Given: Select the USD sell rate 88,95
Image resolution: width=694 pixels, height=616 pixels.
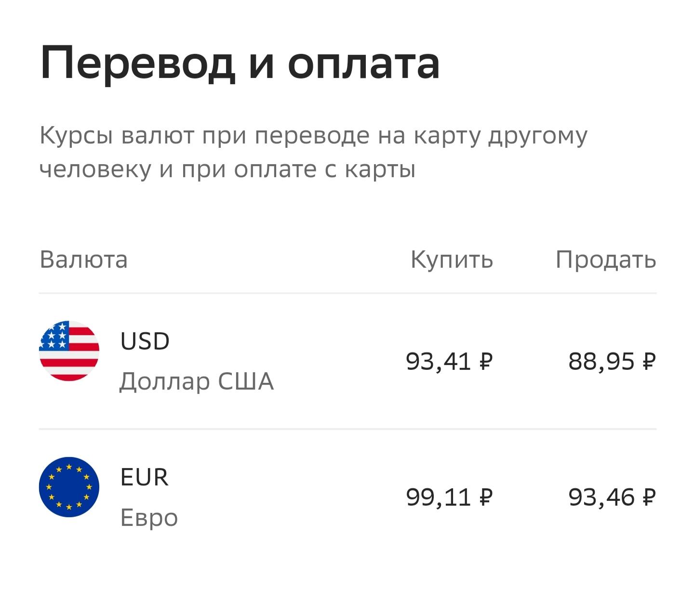Looking at the screenshot, I should [x=601, y=361].
